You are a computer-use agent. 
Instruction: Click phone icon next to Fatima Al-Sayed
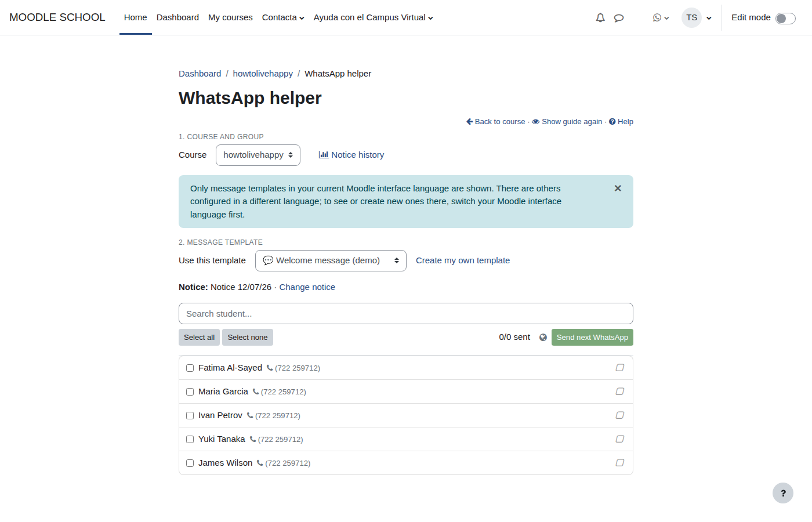click(x=270, y=368)
